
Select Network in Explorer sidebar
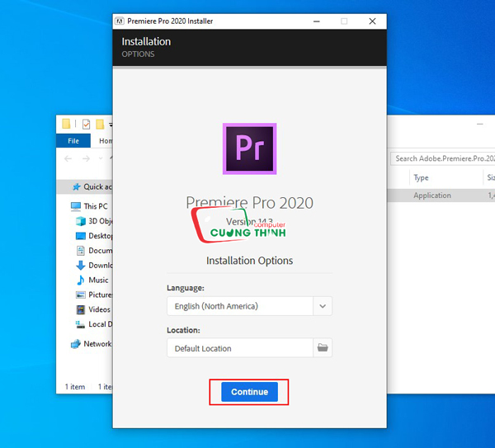pos(91,344)
